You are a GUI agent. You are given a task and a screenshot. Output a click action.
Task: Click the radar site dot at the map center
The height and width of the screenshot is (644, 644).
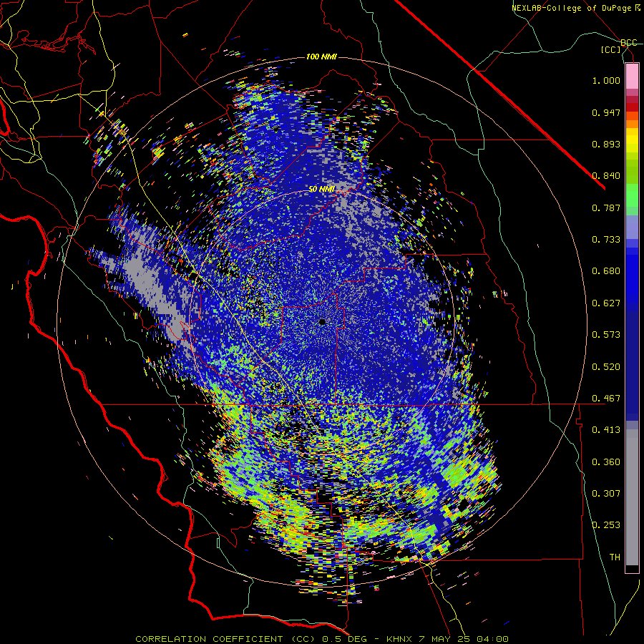[x=322, y=322]
